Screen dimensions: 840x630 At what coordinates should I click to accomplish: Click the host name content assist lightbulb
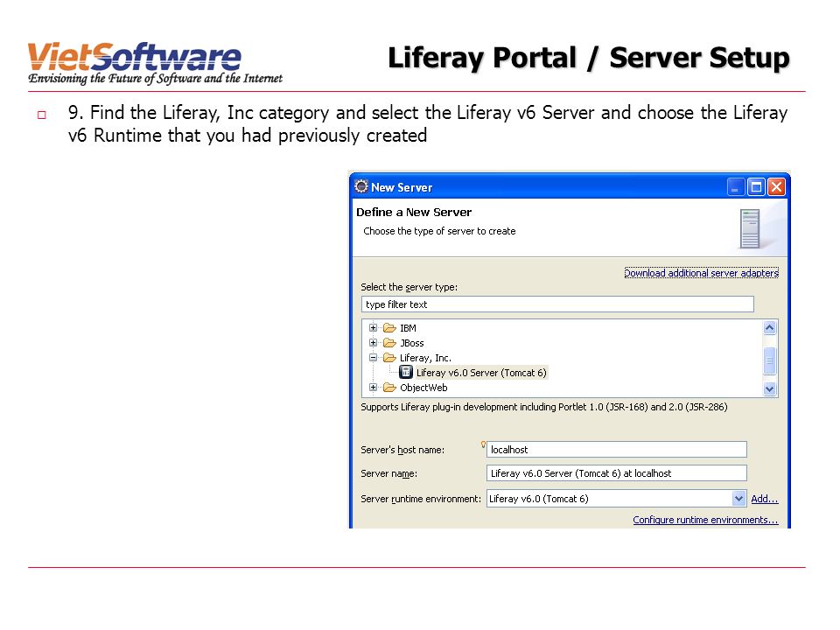coord(483,444)
